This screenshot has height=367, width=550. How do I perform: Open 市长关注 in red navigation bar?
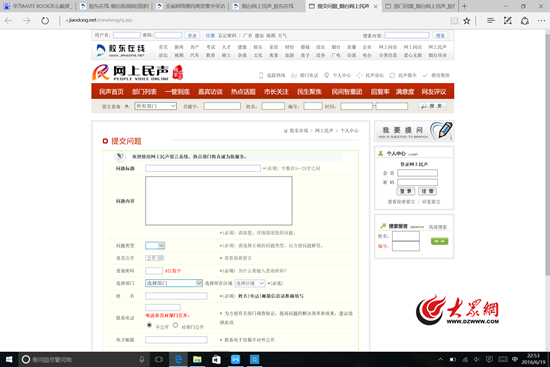tap(276, 92)
